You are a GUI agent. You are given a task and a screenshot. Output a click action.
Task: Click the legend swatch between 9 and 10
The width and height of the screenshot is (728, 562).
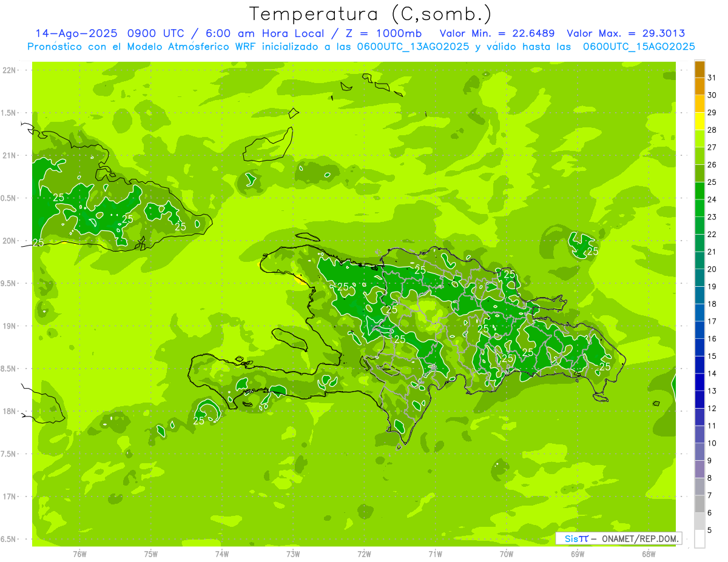click(x=699, y=452)
